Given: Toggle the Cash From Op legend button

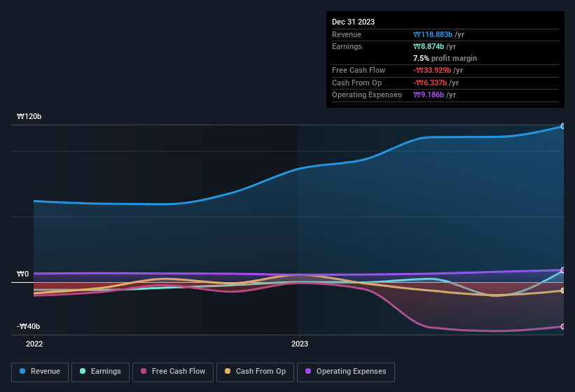Looking at the screenshot, I should click(255, 372).
